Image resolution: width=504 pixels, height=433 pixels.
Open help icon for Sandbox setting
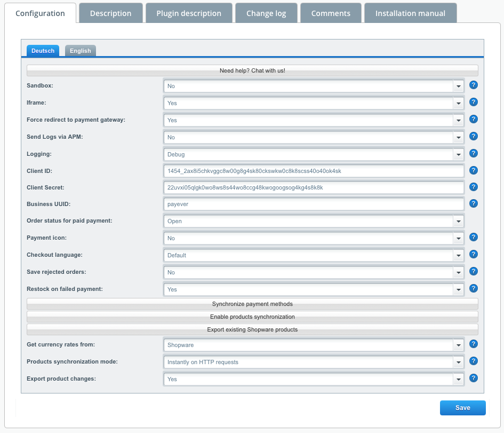tap(473, 85)
